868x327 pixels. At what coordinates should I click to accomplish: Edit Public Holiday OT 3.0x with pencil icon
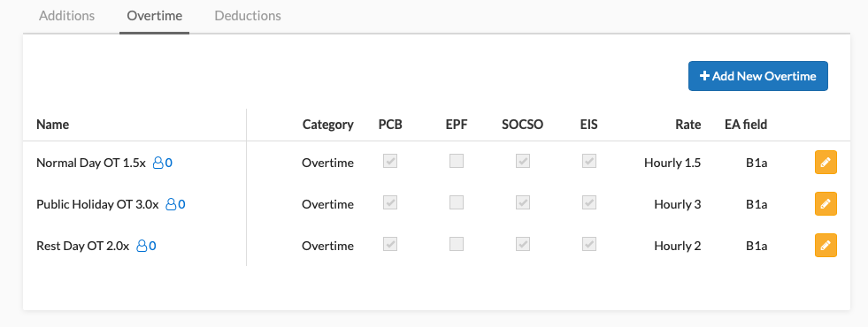pyautogui.click(x=826, y=203)
